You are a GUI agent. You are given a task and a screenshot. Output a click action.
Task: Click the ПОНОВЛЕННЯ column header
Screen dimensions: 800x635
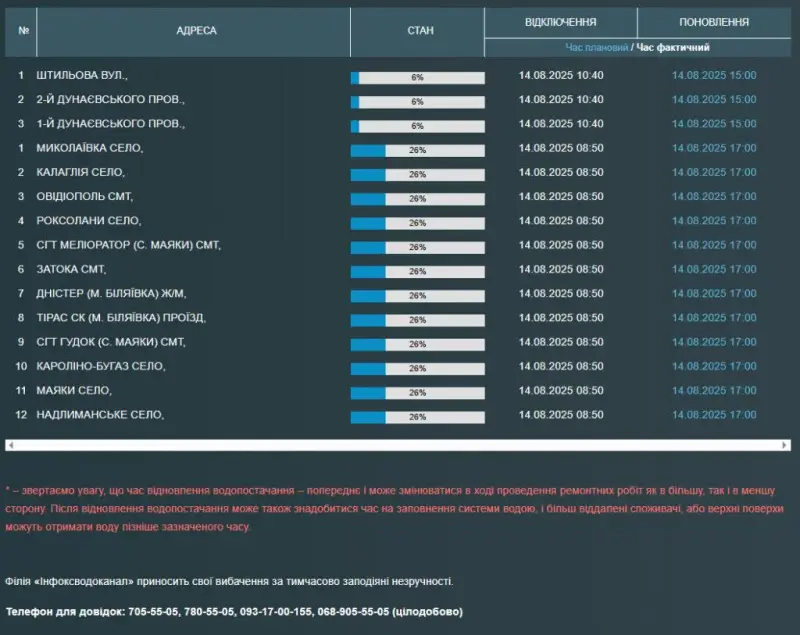click(714, 22)
